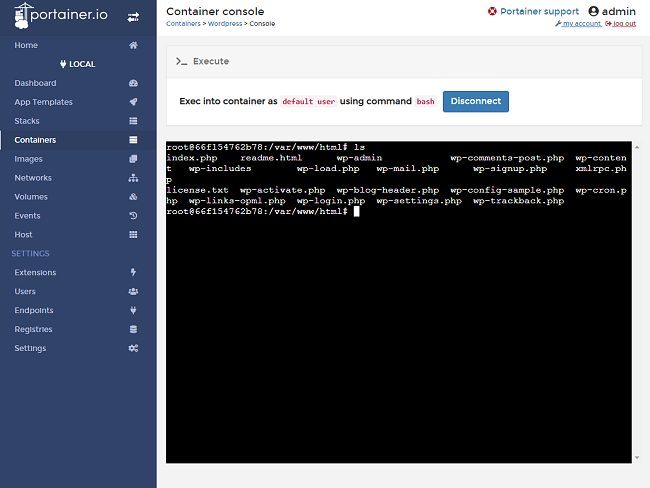Click the Images clone icon

133,159
